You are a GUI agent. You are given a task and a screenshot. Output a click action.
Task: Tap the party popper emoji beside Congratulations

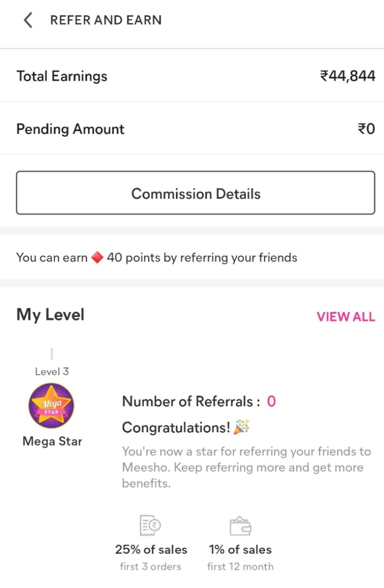tap(241, 427)
